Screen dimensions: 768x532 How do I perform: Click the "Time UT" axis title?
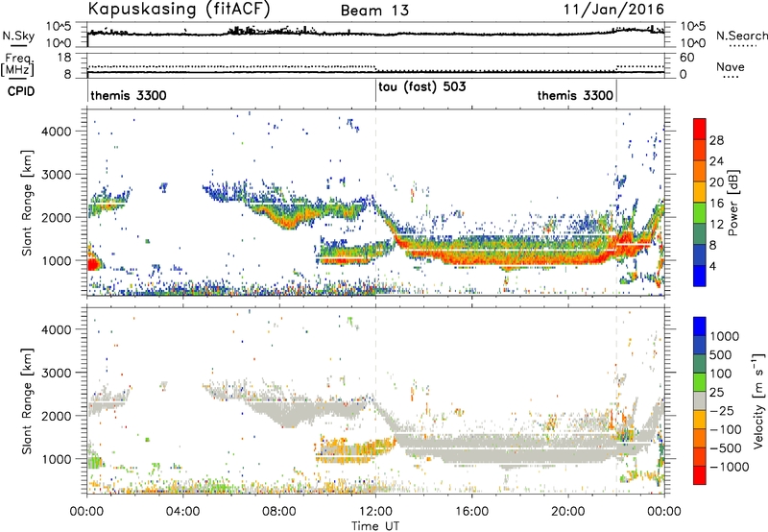(375, 525)
